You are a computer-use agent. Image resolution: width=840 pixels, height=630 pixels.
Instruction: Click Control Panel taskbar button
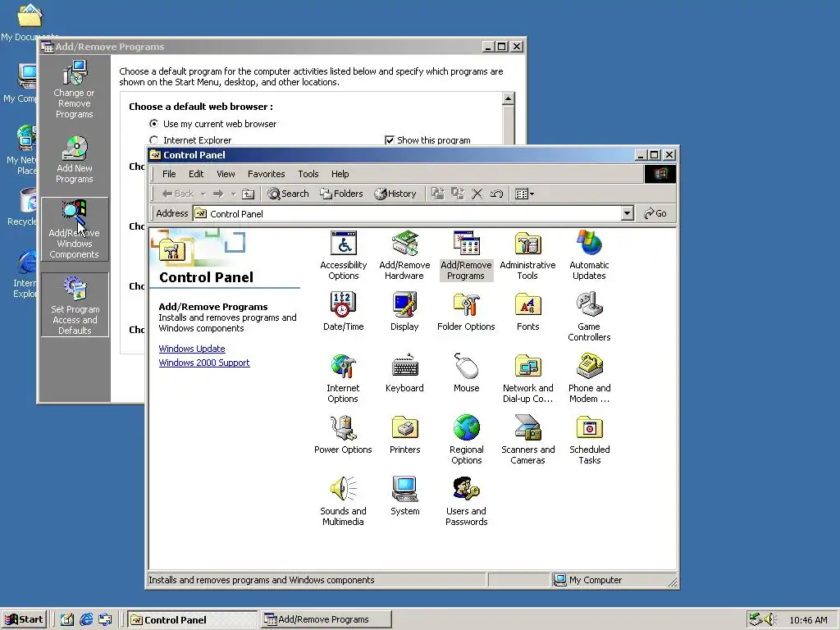pyautogui.click(x=193, y=619)
